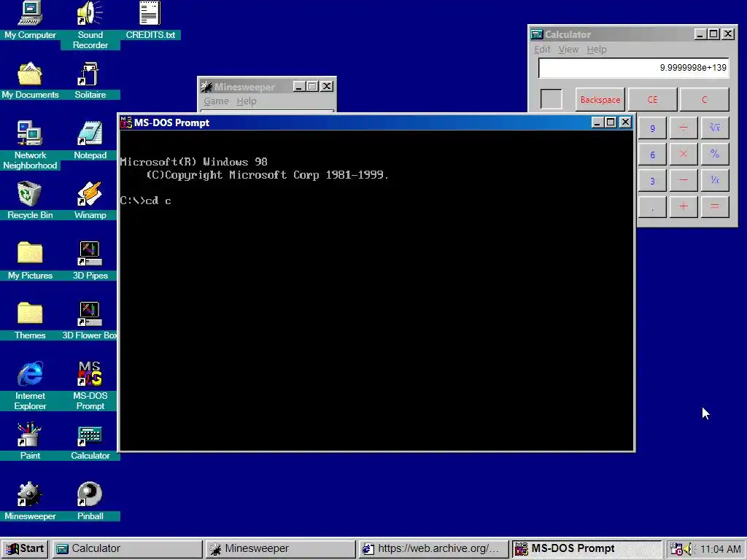
Task: Click the 'Microsoft(R) Windows 98' console line
Action: coord(193,162)
